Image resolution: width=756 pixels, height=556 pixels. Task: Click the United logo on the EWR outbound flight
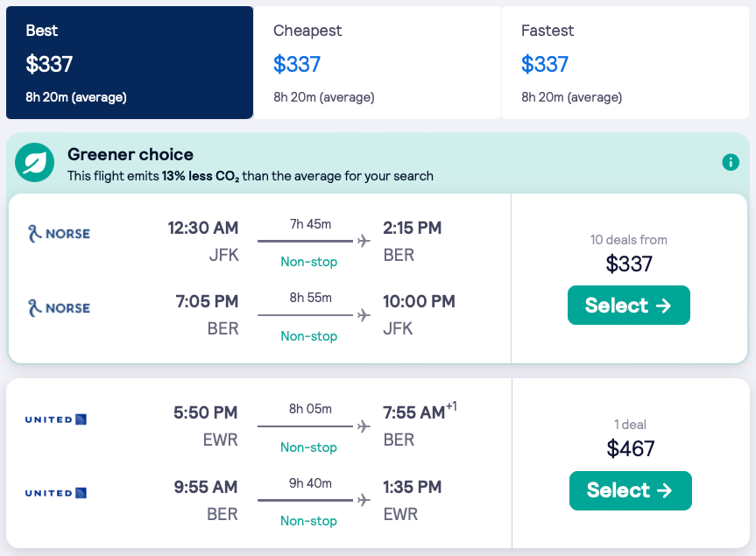(x=56, y=419)
